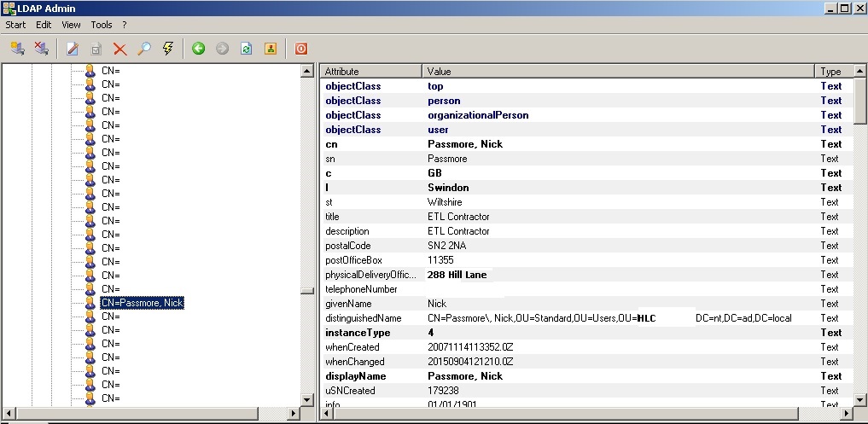The height and width of the screenshot is (424, 868).
Task: Click the lightning bolt Modify icon
Action: (x=168, y=48)
